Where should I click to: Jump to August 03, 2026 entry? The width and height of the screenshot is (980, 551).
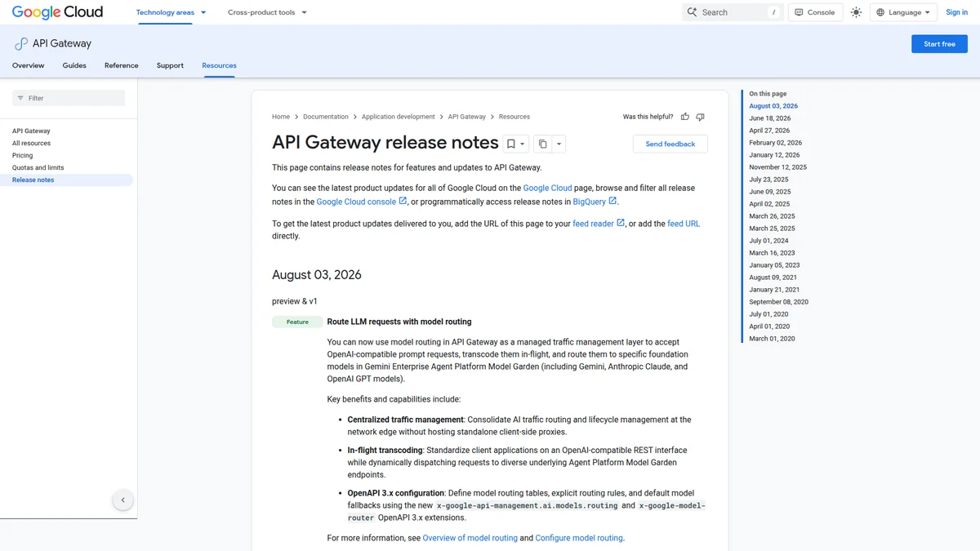click(773, 106)
